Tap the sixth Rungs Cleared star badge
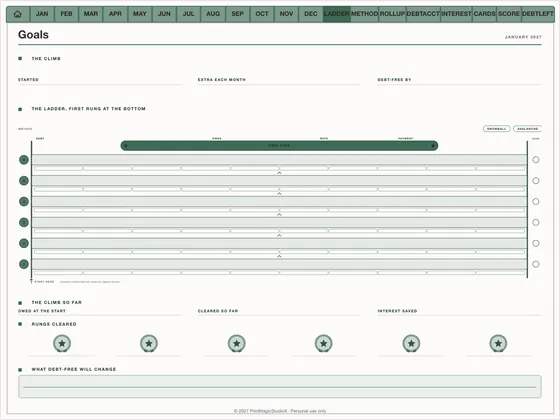The height and width of the screenshot is (420, 560). coord(498,343)
